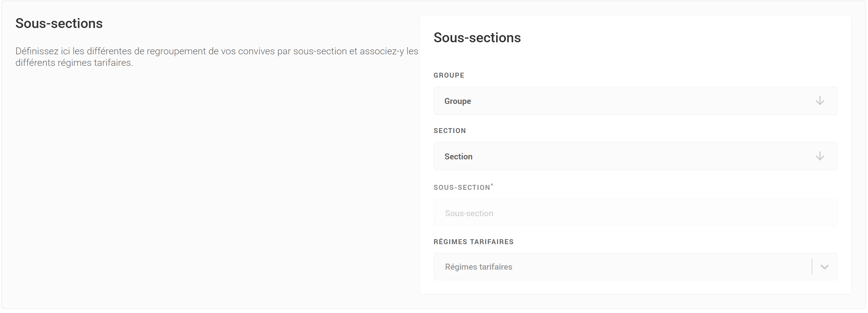Click the bold "Section" selected value text
This screenshot has height=313, width=868.
[458, 156]
